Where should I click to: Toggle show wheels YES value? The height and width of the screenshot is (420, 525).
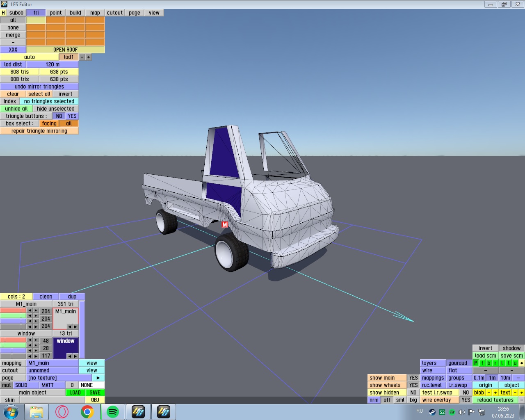click(413, 385)
